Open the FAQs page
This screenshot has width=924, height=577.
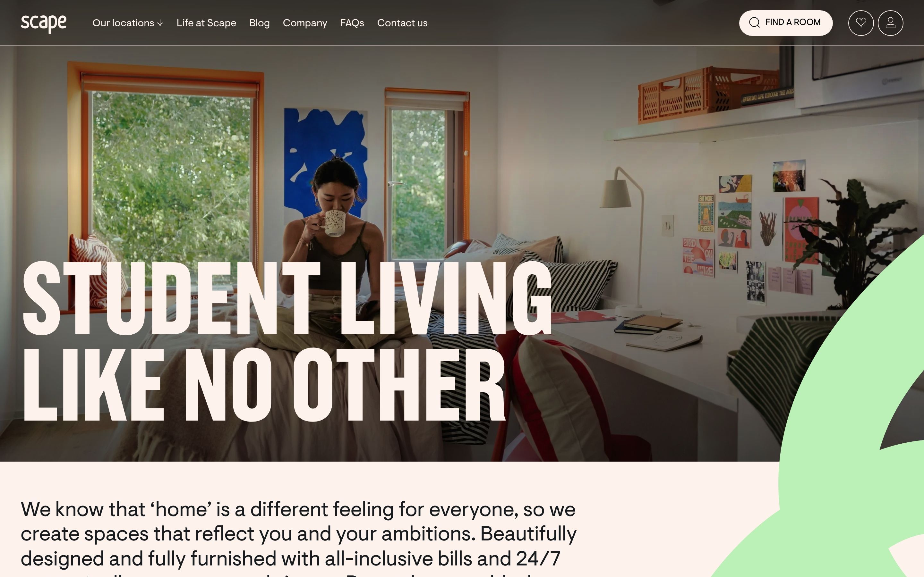352,23
